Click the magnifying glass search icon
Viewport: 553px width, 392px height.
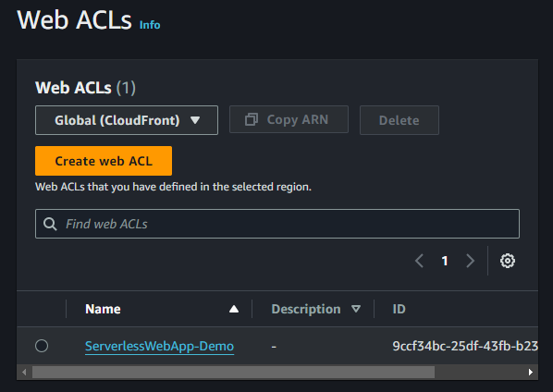click(x=50, y=224)
